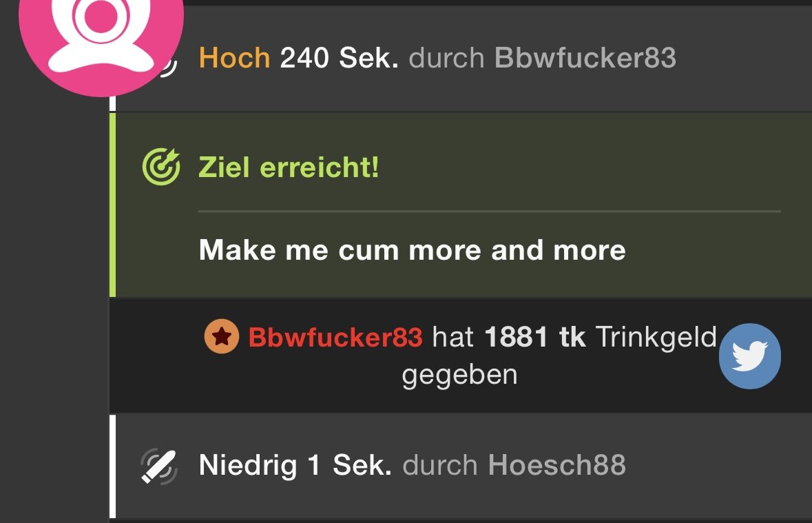Click the green goal target icon

[x=161, y=167]
